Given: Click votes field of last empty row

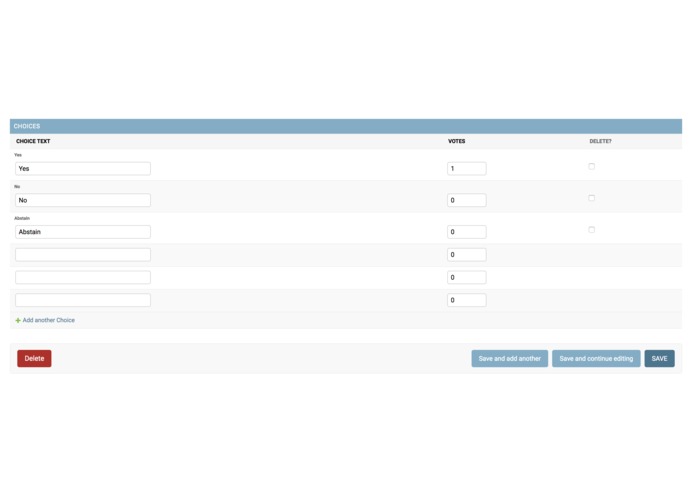Looking at the screenshot, I should (x=467, y=300).
